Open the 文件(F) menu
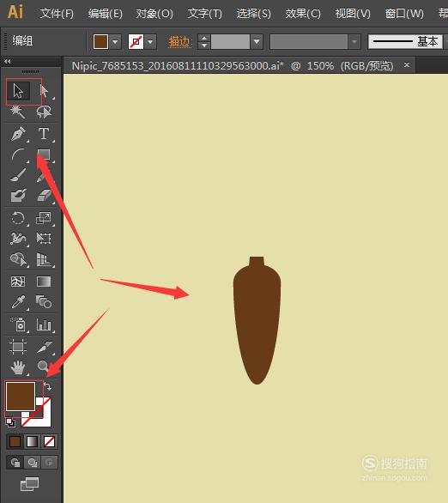448x503 pixels. pyautogui.click(x=57, y=14)
